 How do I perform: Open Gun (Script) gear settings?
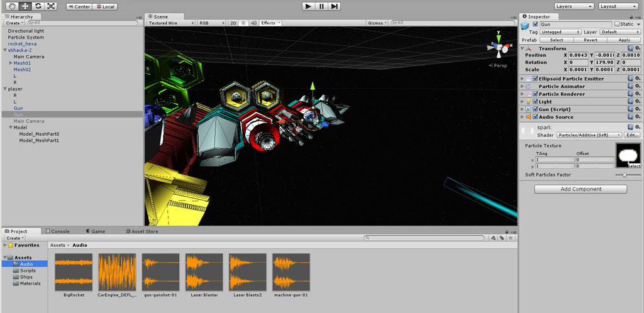(638, 109)
